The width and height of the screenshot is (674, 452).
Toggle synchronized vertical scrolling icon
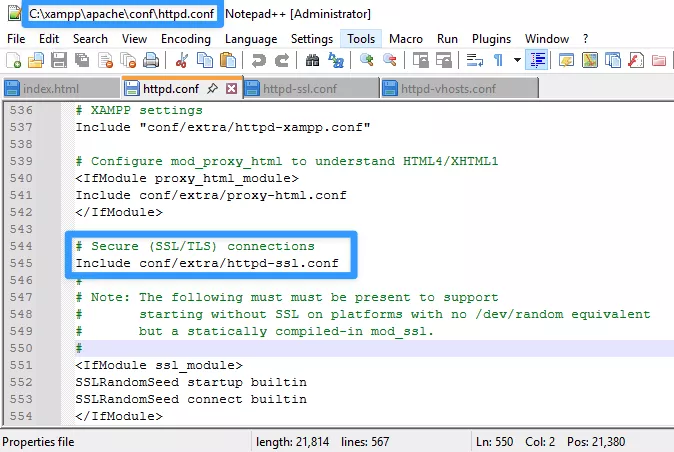coord(420,60)
